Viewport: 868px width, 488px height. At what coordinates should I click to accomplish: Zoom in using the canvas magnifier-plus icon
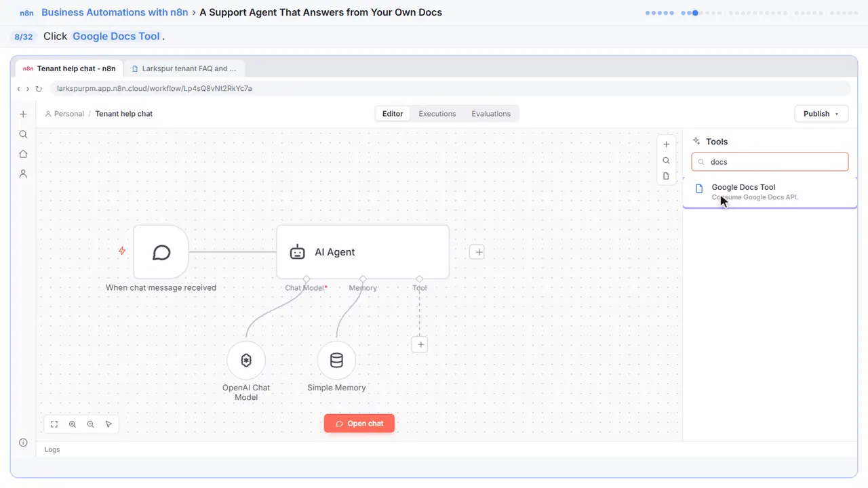click(x=73, y=424)
